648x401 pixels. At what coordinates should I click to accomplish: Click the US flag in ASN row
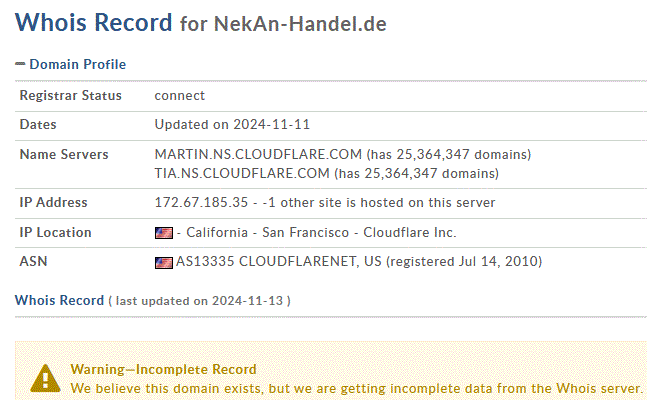click(164, 262)
